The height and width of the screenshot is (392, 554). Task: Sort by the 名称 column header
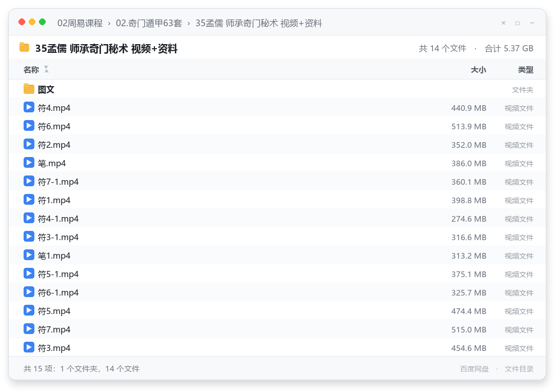coord(31,70)
